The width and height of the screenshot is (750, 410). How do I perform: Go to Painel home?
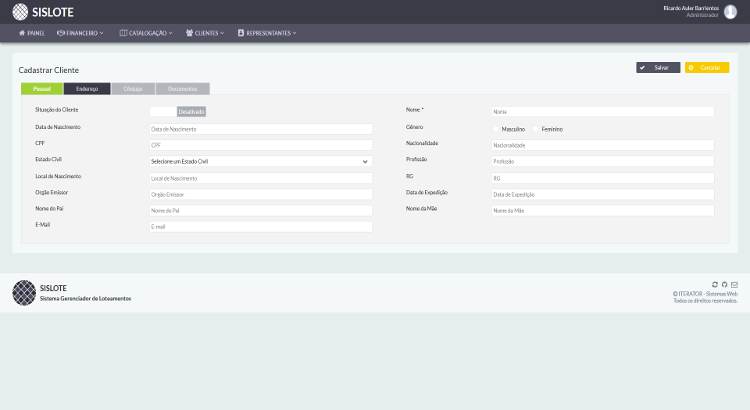pyautogui.click(x=32, y=33)
